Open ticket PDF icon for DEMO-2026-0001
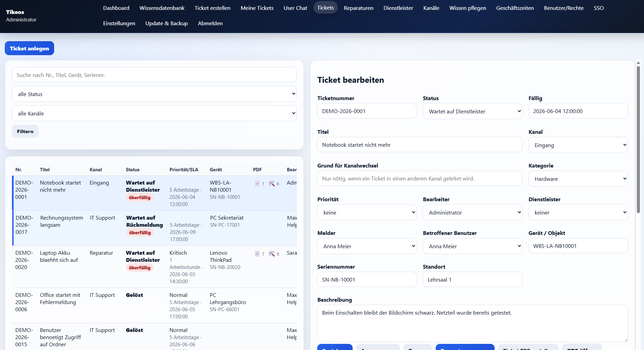This screenshot has height=350, width=644. point(257,184)
